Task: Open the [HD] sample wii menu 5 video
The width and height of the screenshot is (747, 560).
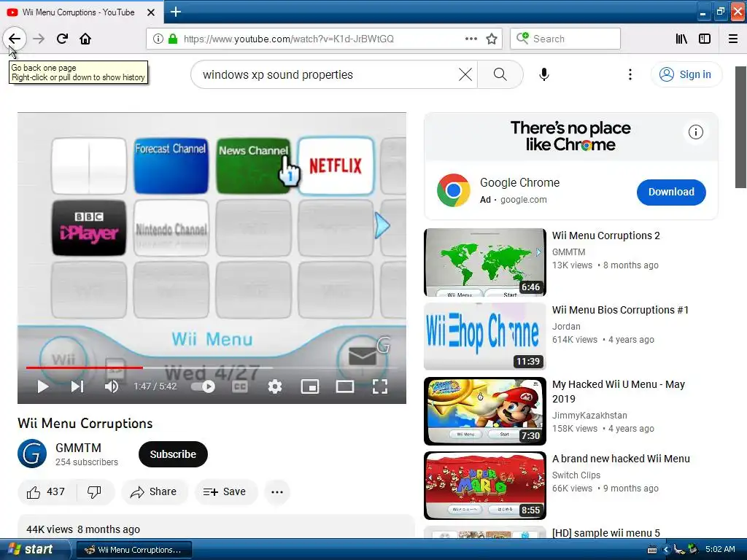Action: coord(606,532)
